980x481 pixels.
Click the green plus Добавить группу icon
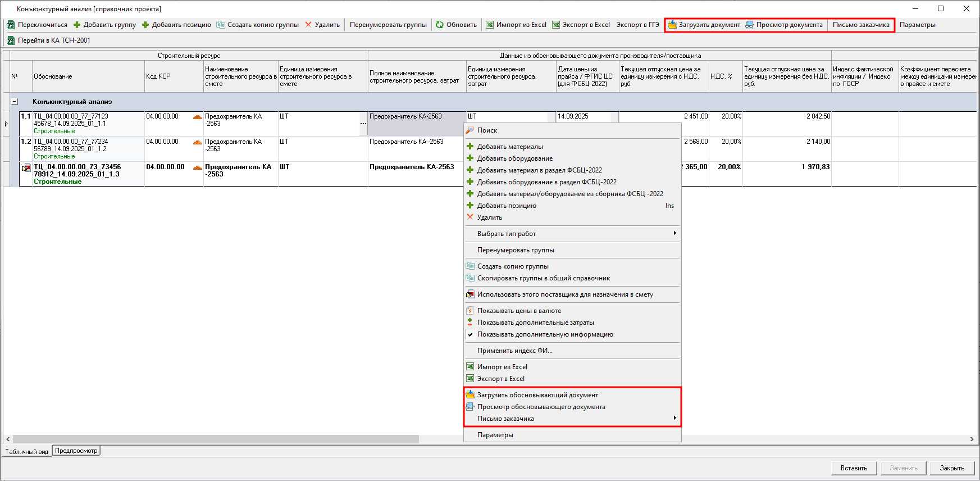click(77, 25)
